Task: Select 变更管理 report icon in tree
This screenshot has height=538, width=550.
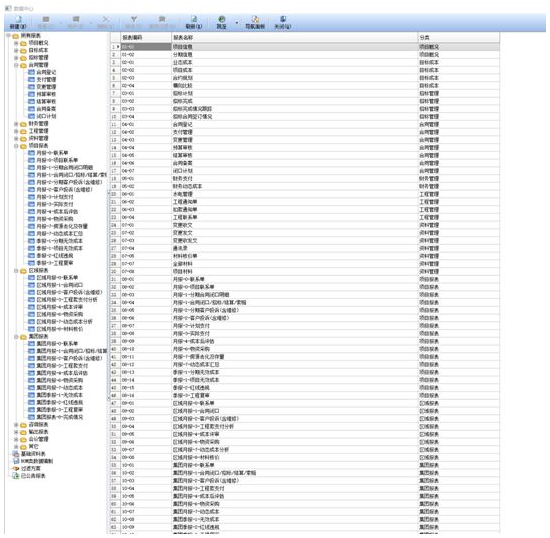Action: point(31,87)
